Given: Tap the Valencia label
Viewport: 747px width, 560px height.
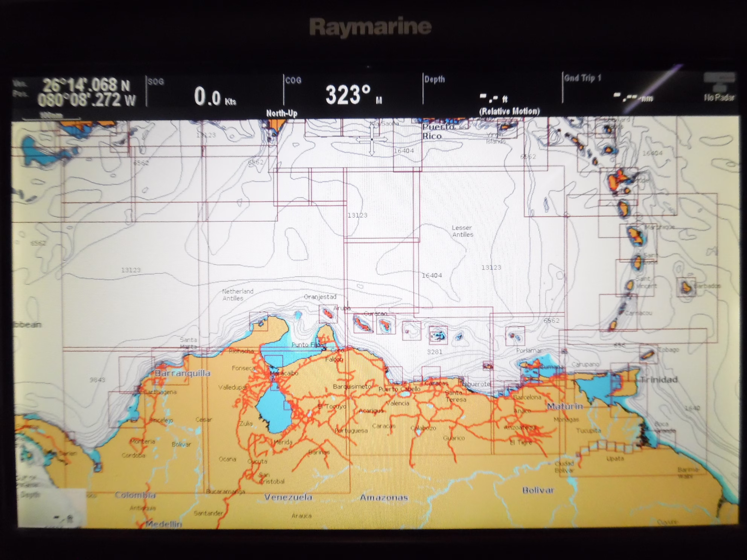Looking at the screenshot, I should tap(398, 403).
